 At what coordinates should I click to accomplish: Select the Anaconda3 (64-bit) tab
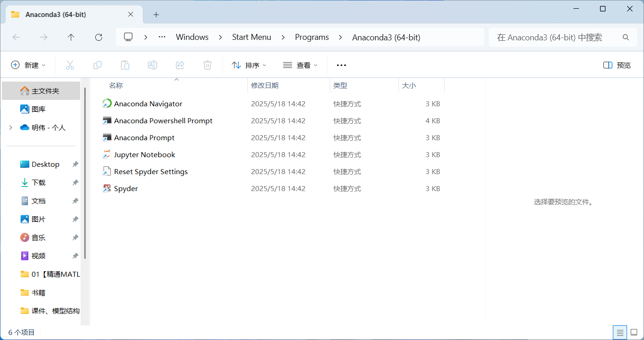[x=73, y=14]
